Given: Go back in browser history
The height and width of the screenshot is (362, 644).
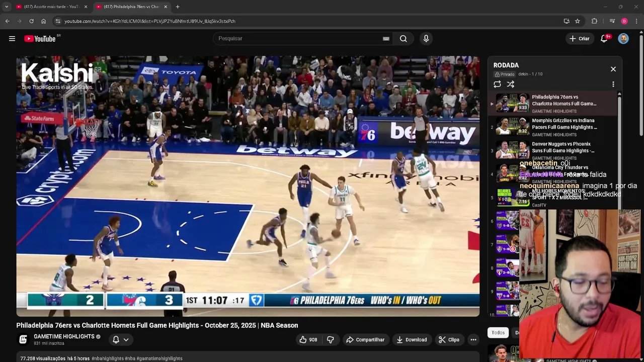Looking at the screenshot, I should (7, 21).
